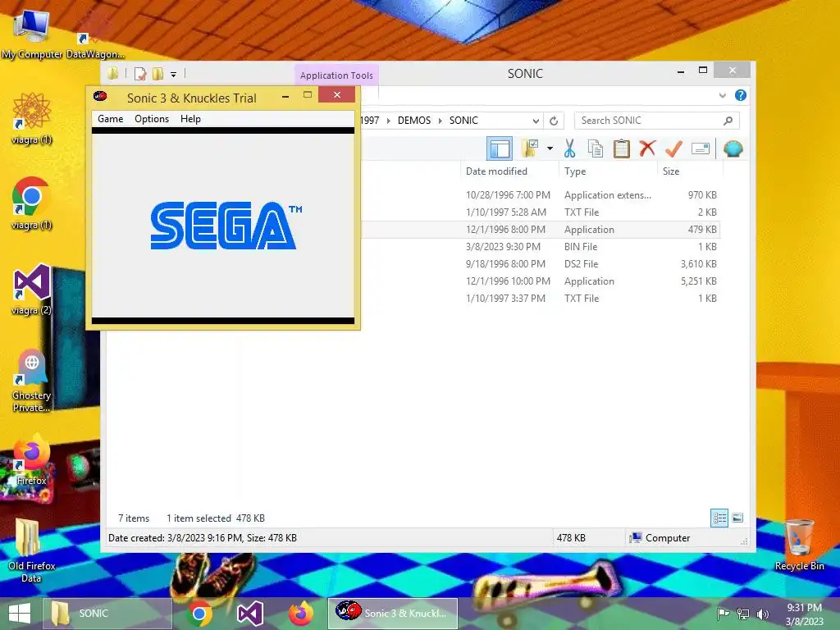
Task: Launch Chrome from the taskbar
Action: tap(199, 614)
